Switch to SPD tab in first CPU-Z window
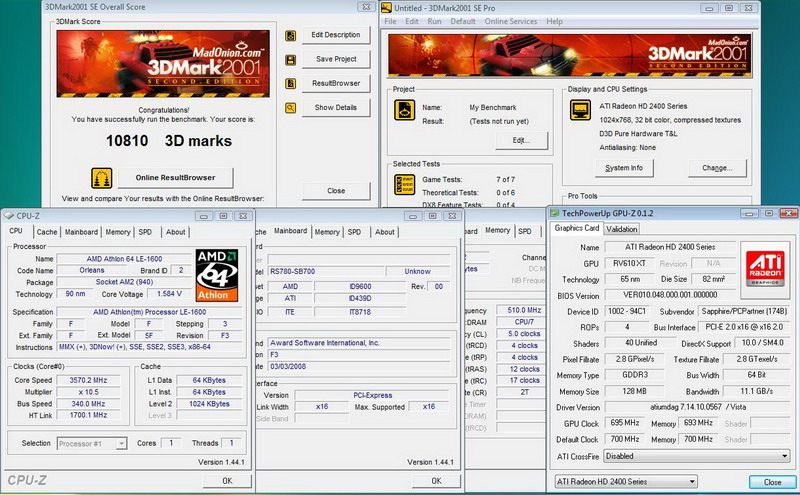Viewport: 800px width, 495px height. pyautogui.click(x=145, y=232)
